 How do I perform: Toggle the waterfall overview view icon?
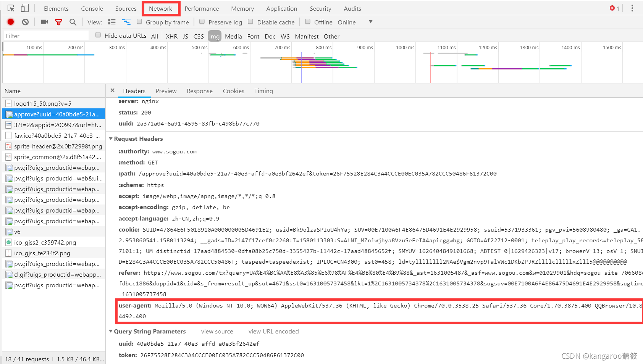tap(126, 22)
